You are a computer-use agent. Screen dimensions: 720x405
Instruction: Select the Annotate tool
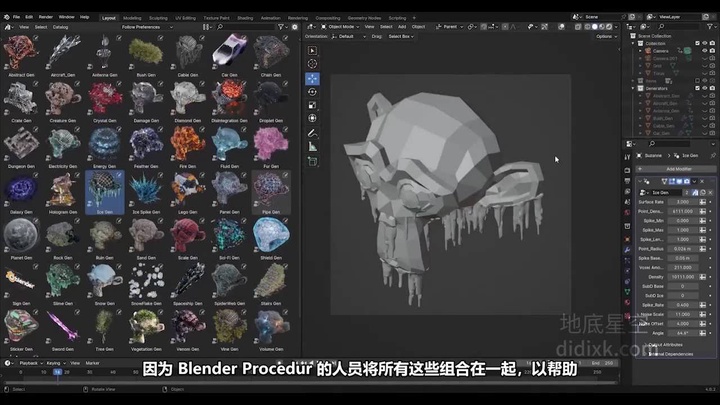tap(312, 133)
